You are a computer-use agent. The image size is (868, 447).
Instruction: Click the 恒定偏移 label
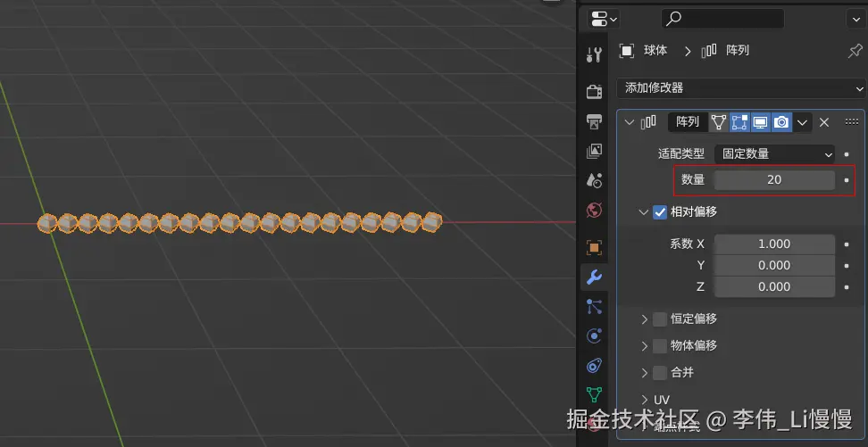pyautogui.click(x=694, y=319)
